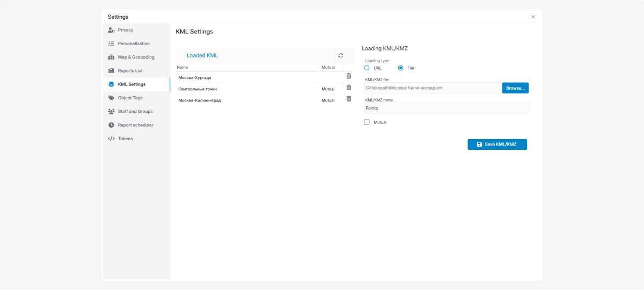
Task: Select File loading type
Action: (400, 68)
